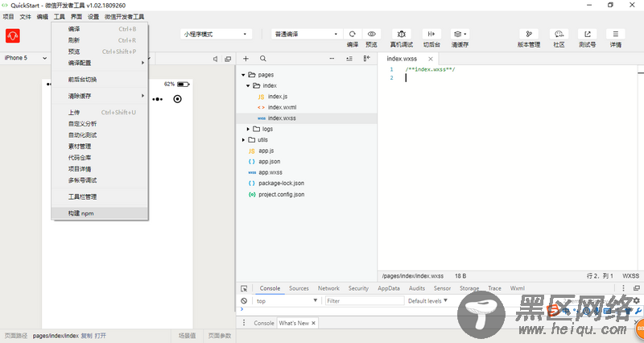Switch to the Wxml devtools tab
The height and width of the screenshot is (343, 644).
click(x=518, y=288)
